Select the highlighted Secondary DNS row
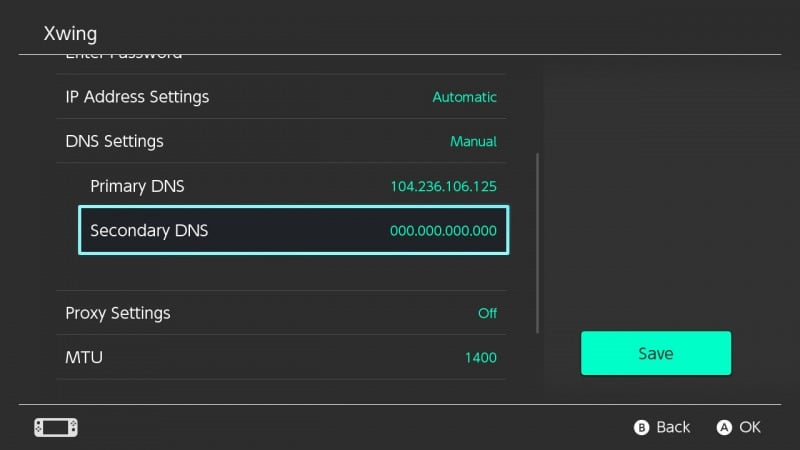The width and height of the screenshot is (800, 450). coord(293,230)
